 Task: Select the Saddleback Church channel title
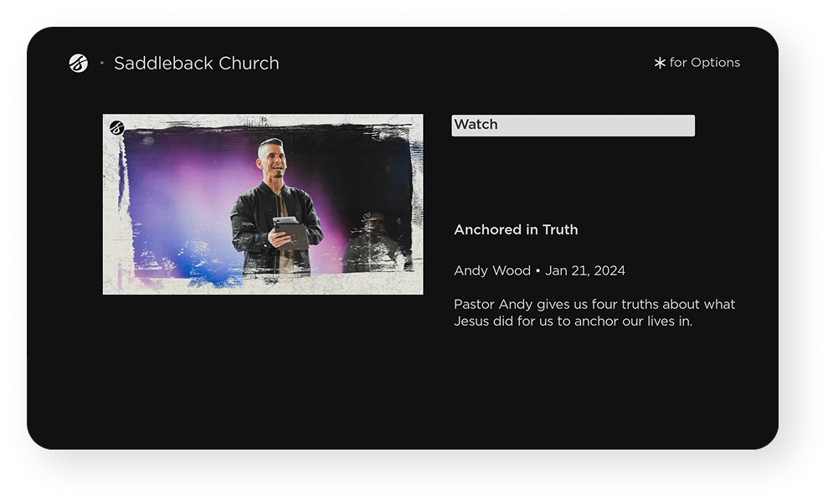pos(196,64)
